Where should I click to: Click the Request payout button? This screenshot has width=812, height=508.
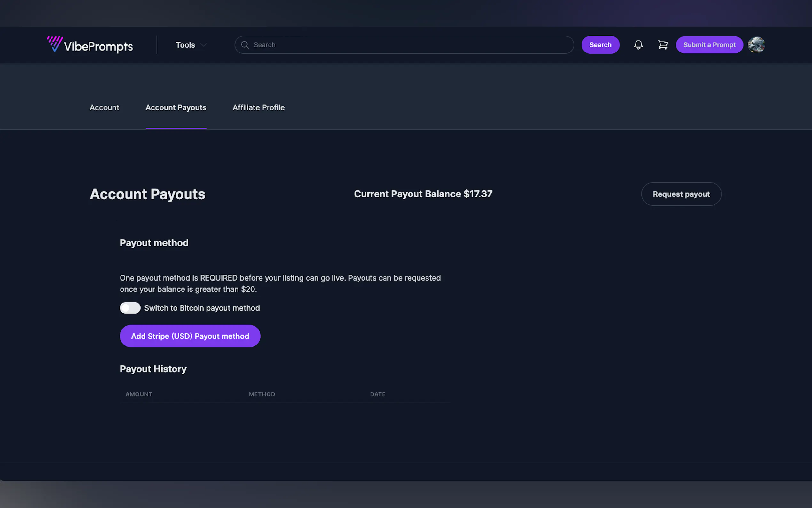[681, 194]
